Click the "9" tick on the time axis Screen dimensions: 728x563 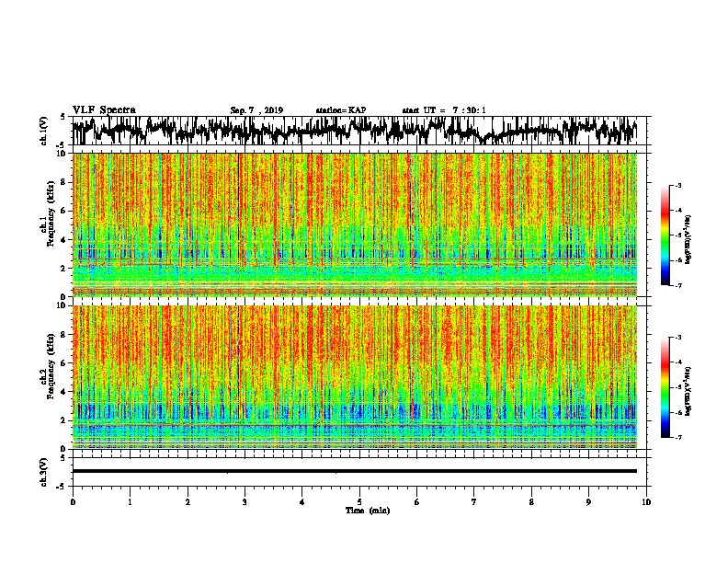[x=588, y=502]
